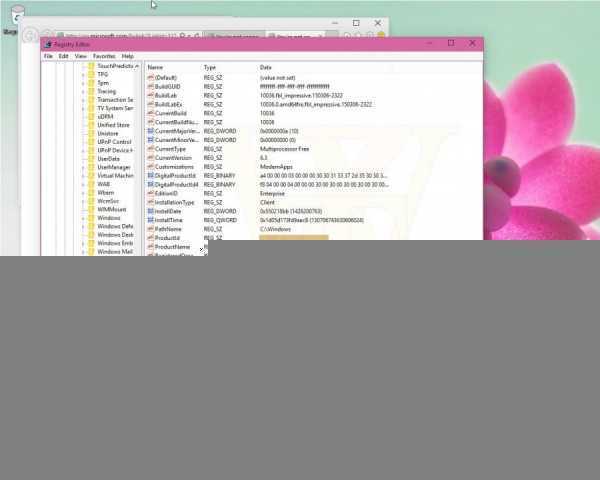Click the InstallDate DWORD value icon

[x=151, y=211]
